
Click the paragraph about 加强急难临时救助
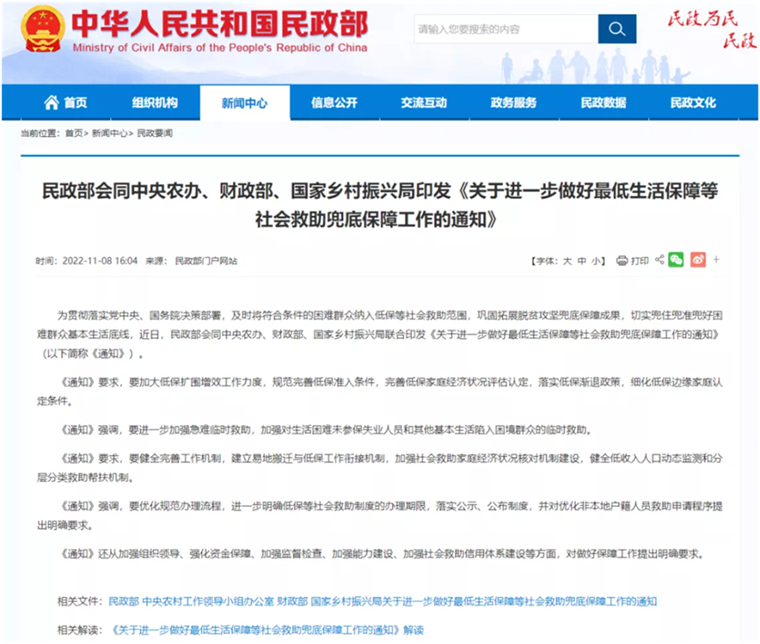[326, 430]
